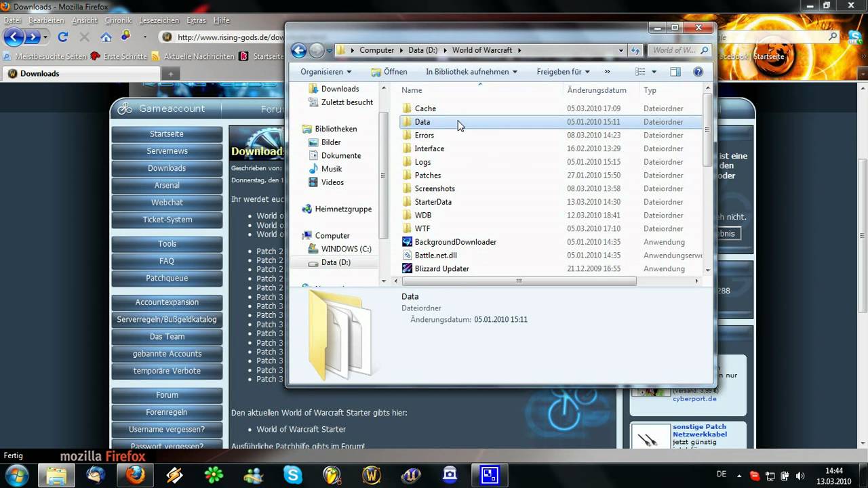Viewport: 868px width, 488px height.
Task: Open Explorer recent locations dropdown arrow
Action: 330,50
